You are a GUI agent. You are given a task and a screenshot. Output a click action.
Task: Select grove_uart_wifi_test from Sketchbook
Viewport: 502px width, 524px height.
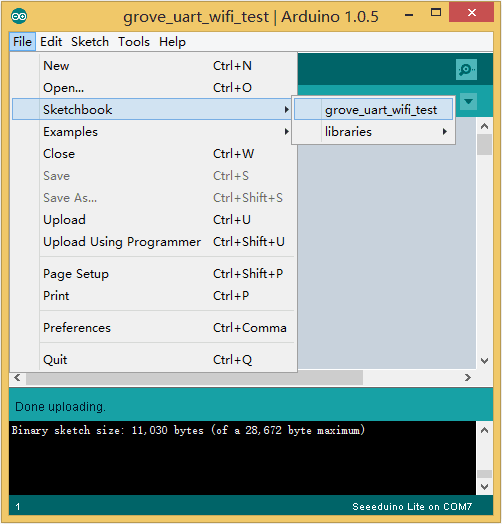point(373,110)
